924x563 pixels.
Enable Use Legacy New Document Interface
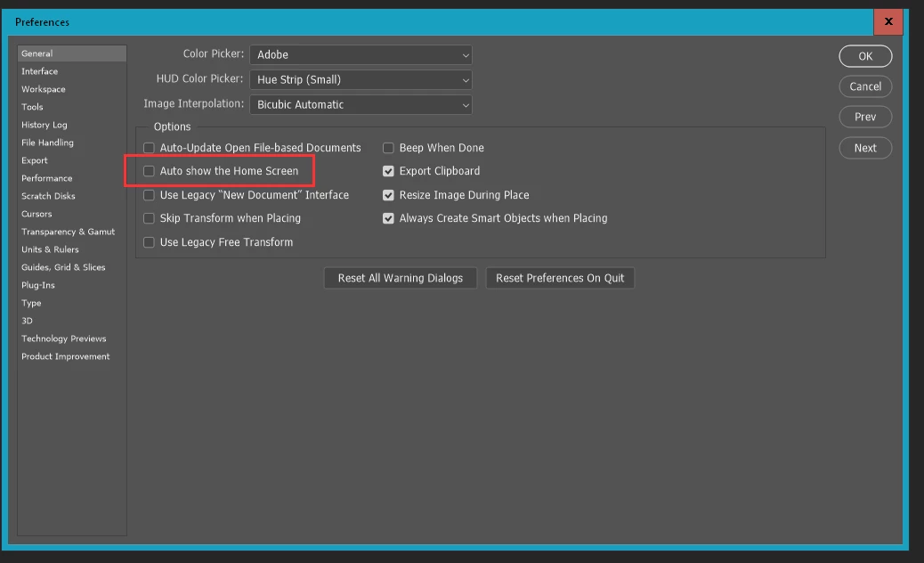pyautogui.click(x=149, y=195)
